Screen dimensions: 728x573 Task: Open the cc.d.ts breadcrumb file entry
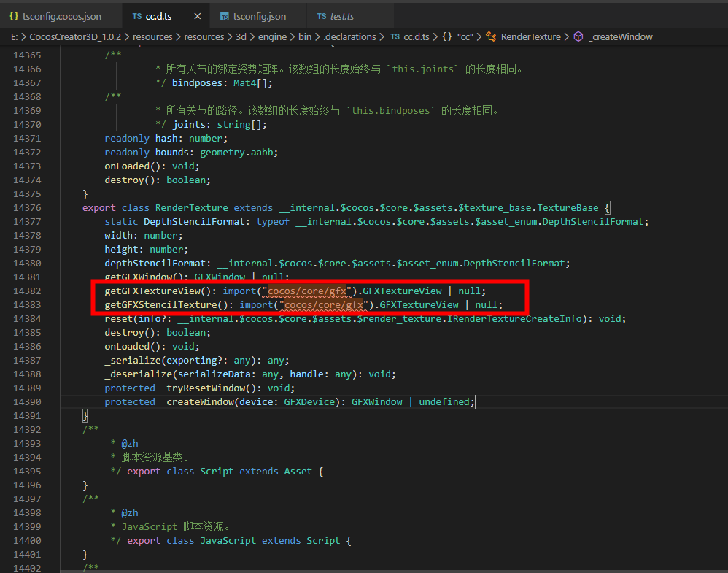pyautogui.click(x=416, y=36)
